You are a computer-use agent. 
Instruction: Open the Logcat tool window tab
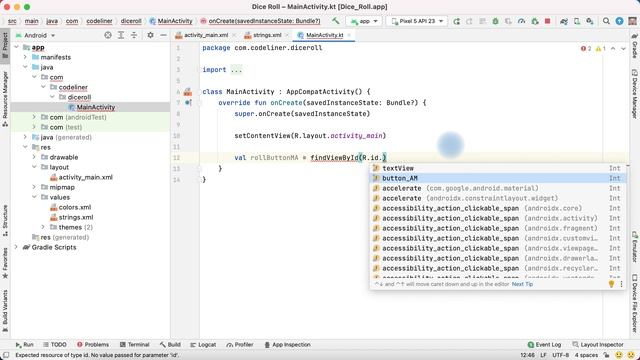point(203,344)
